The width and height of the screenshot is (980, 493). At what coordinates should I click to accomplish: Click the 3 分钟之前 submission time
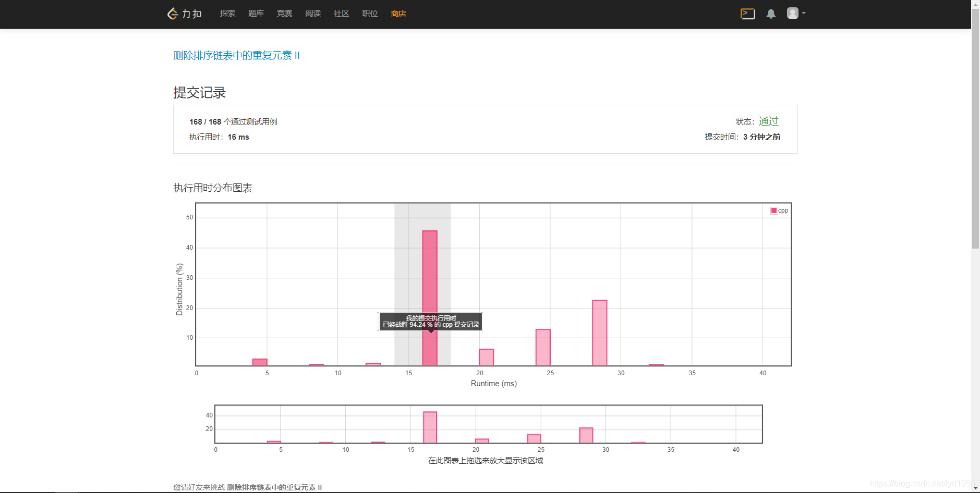tap(761, 137)
